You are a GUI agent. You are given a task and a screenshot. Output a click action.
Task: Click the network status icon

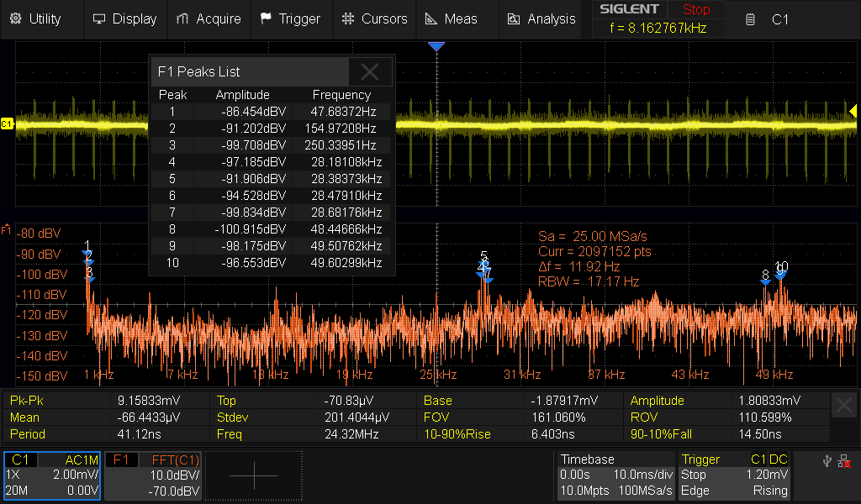(844, 460)
